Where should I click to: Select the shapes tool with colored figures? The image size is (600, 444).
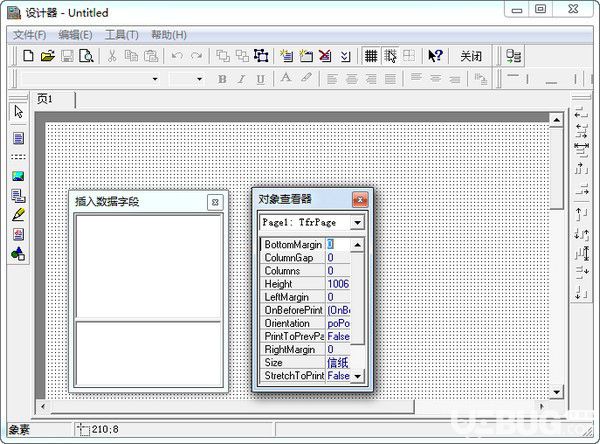(x=18, y=254)
